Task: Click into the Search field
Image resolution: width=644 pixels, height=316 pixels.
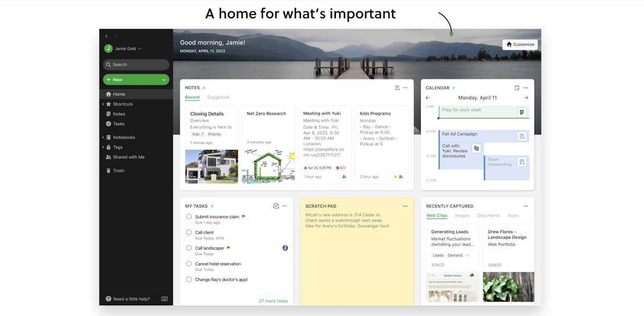Action: pyautogui.click(x=136, y=64)
